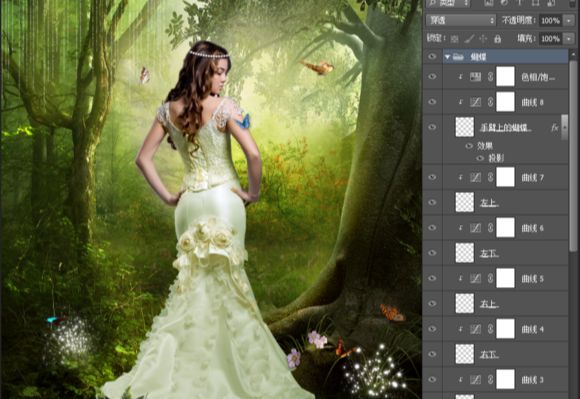Click the 蝴蝶 group folder icon

click(x=458, y=57)
